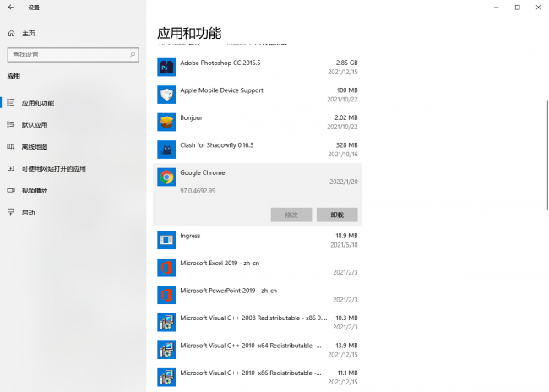
Task: Click the Bonjour package icon
Action: pyautogui.click(x=166, y=122)
